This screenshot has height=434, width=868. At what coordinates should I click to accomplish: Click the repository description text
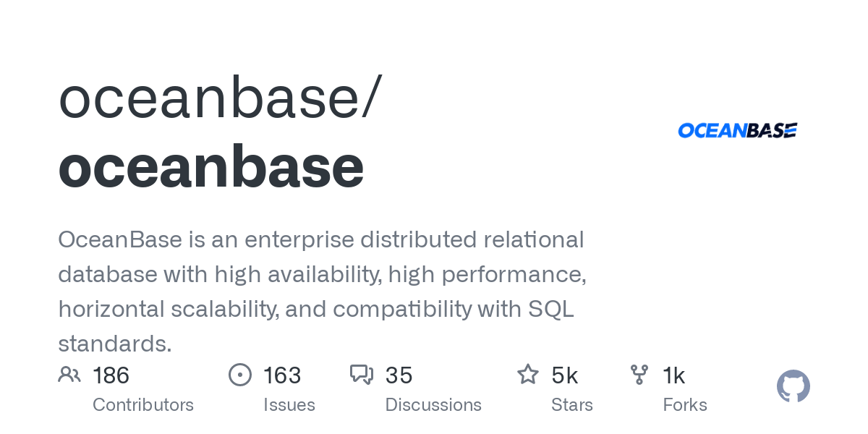tap(322, 292)
